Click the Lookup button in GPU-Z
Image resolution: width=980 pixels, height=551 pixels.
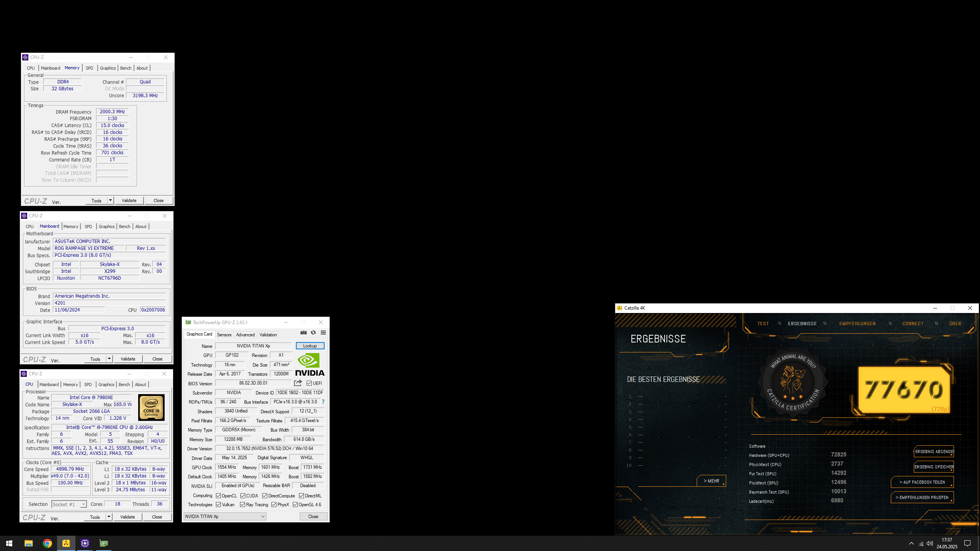tap(310, 346)
